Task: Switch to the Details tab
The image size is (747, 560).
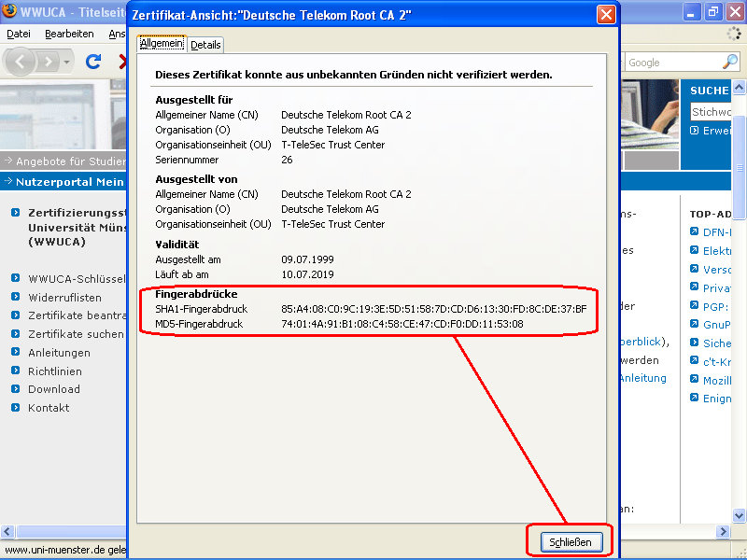Action: coord(205,45)
